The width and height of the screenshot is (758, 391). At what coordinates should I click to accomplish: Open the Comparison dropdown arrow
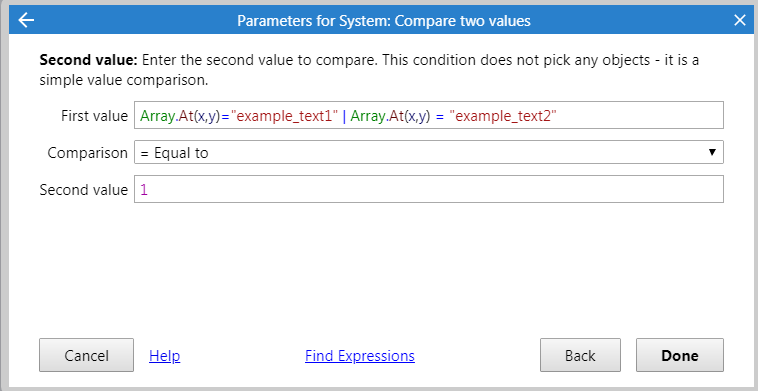point(712,152)
